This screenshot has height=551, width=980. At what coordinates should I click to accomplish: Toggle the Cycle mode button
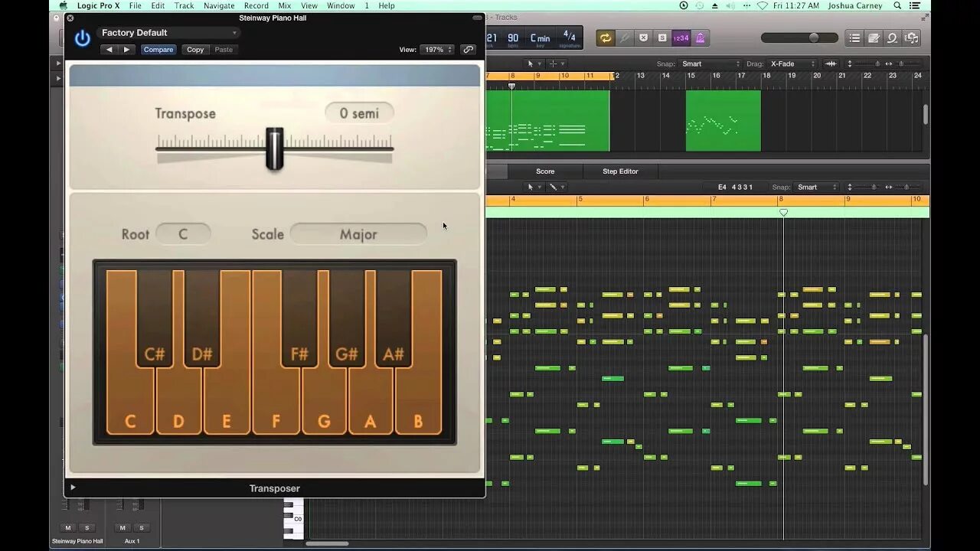point(606,37)
